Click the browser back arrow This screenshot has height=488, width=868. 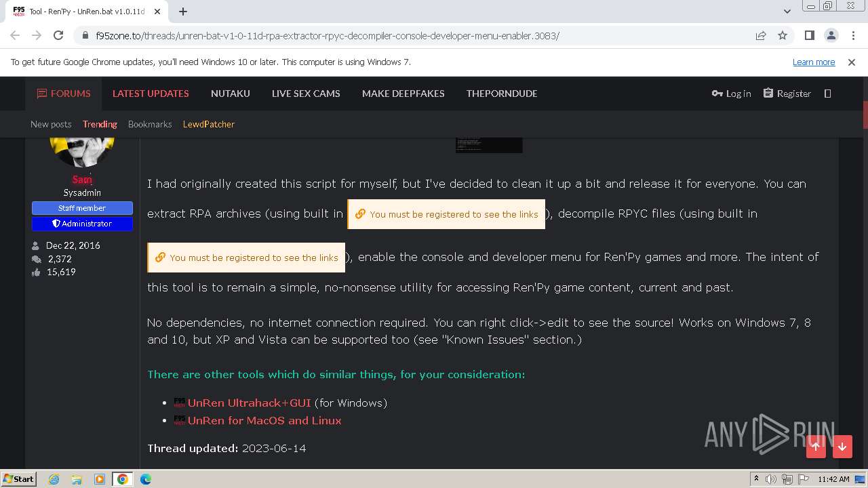click(x=15, y=36)
